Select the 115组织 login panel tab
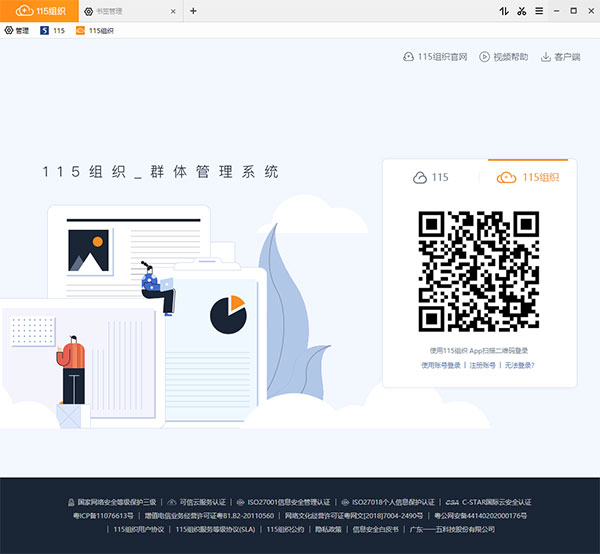The image size is (600, 554). coord(528,178)
